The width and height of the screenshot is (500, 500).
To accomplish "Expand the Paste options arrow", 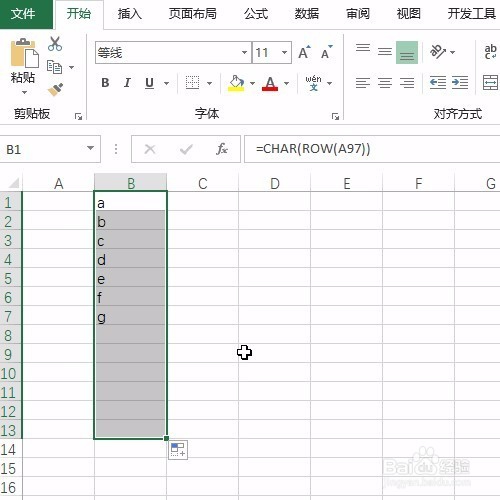I will point(24,92).
